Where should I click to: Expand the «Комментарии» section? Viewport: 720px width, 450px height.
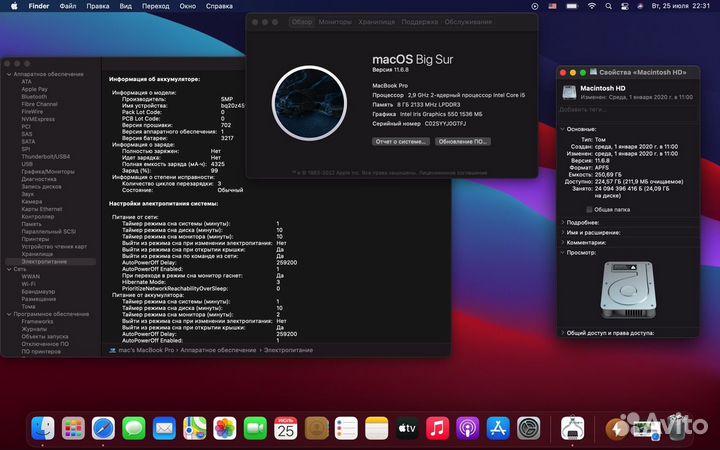(x=562, y=242)
